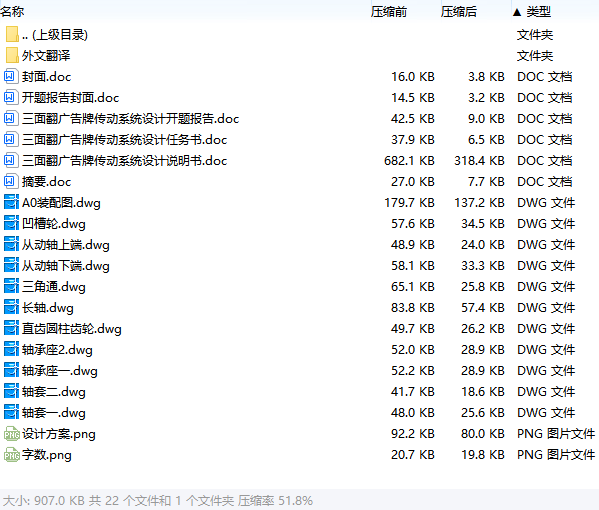The image size is (599, 510).
Task: Click the doc icon of 三面翻广告牌传动系统设计说明书.doc
Action: coord(11,160)
